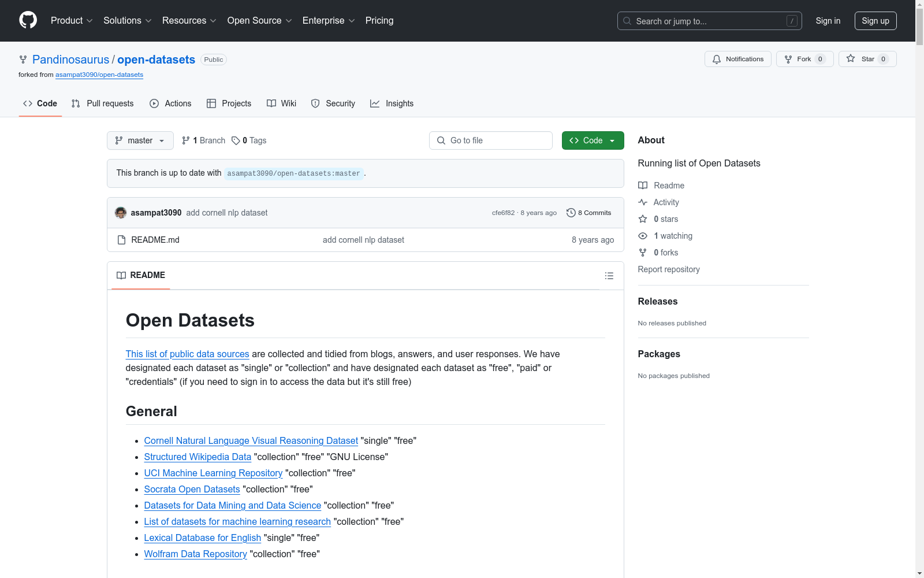Open the Socrata Open Datasets link
Image resolution: width=924 pixels, height=578 pixels.
[192, 489]
